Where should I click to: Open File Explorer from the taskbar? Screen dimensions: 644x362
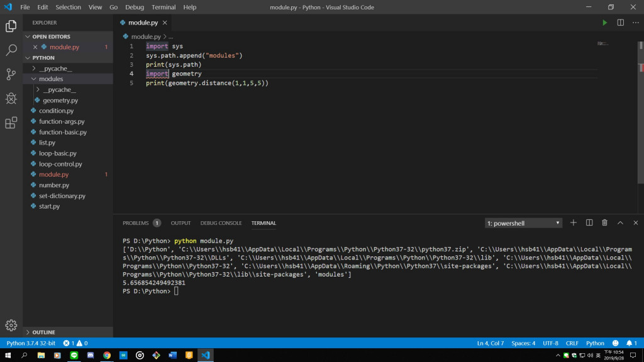41,356
